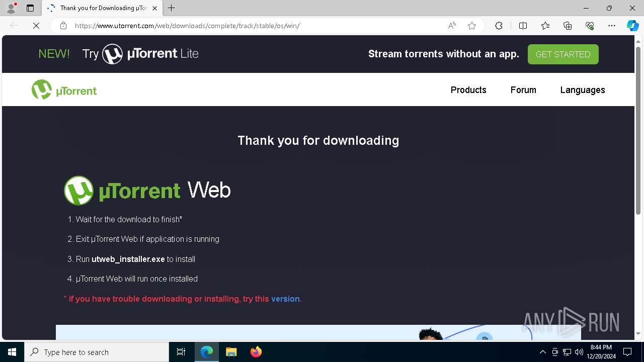Open the notifications center icon
Screen dimensions: 644x362
click(x=627, y=352)
